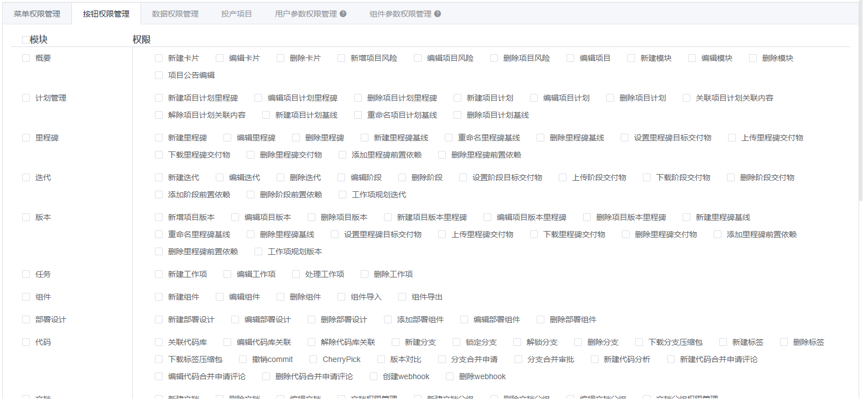Click help icon beside 用户参数权限管理
The height and width of the screenshot is (404, 868).
(x=343, y=14)
